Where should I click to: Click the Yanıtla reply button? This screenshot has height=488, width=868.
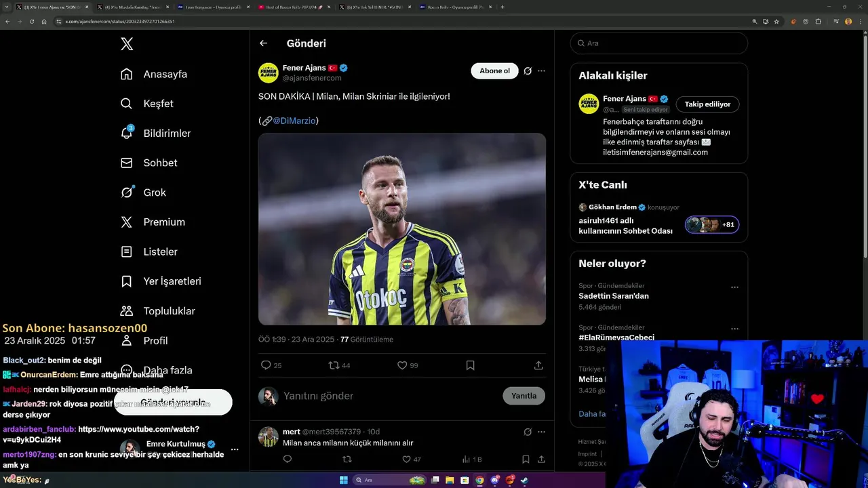coord(524,396)
